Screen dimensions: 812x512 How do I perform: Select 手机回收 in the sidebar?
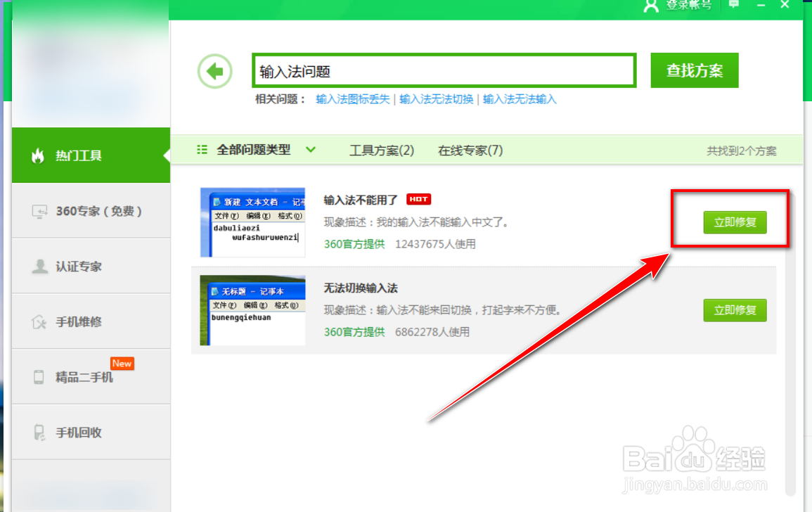point(91,433)
